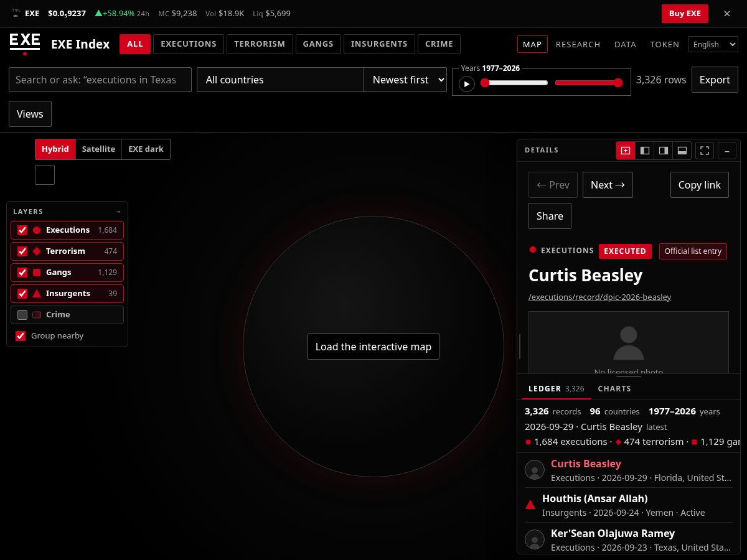Select the INSURGENTS category filter
This screenshot has width=747, height=560.
tap(379, 44)
